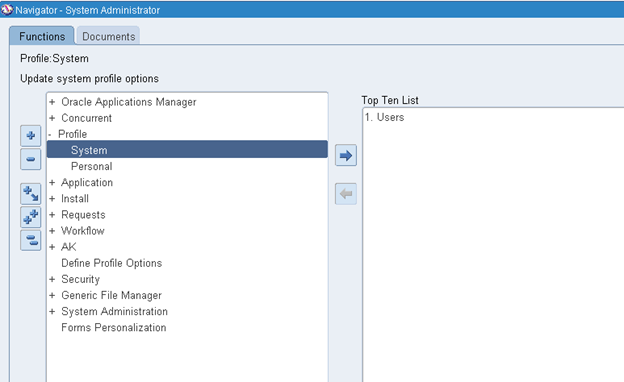This screenshot has height=382, width=624.
Task: Expand the System Administration node
Action: click(x=52, y=312)
